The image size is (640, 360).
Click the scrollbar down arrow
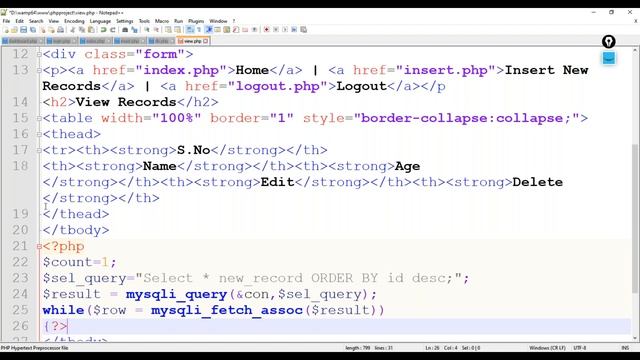tap(635, 338)
